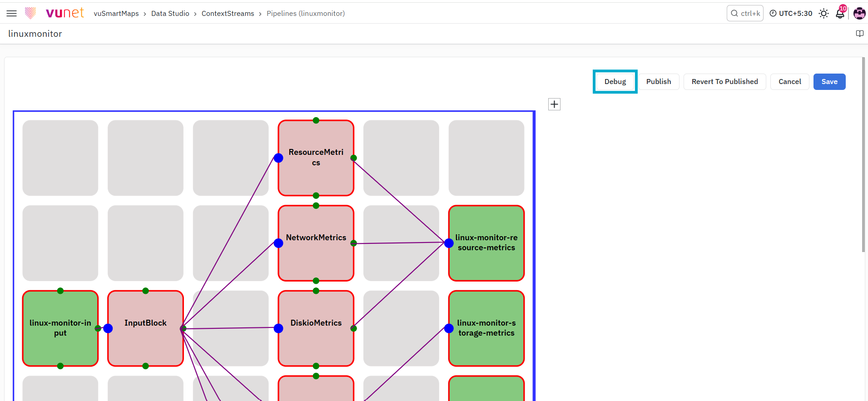Image resolution: width=868 pixels, height=401 pixels.
Task: Click the Publish button
Action: click(659, 82)
